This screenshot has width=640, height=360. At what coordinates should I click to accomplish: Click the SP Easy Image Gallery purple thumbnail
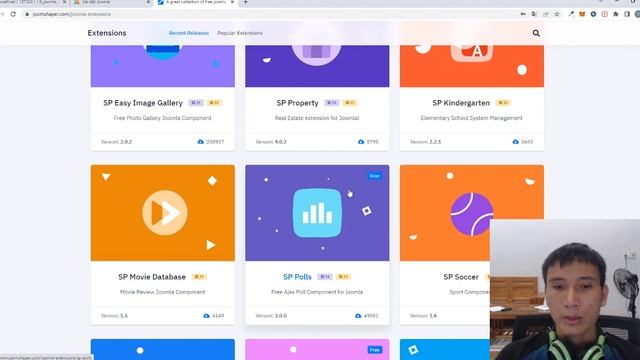(162, 66)
